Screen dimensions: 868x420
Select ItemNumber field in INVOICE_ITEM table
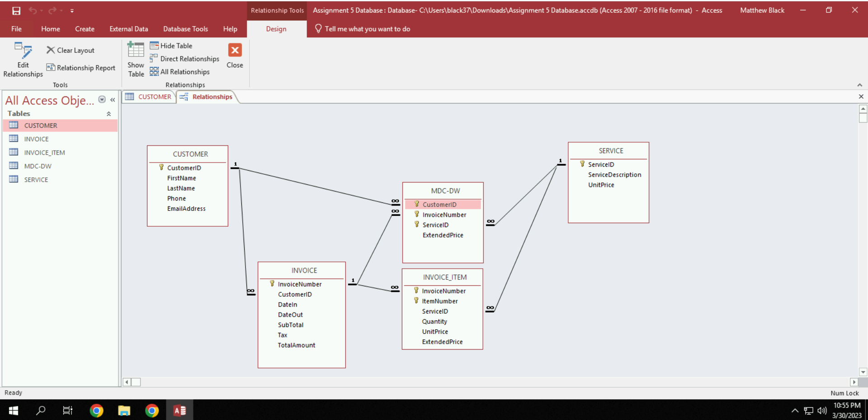439,301
